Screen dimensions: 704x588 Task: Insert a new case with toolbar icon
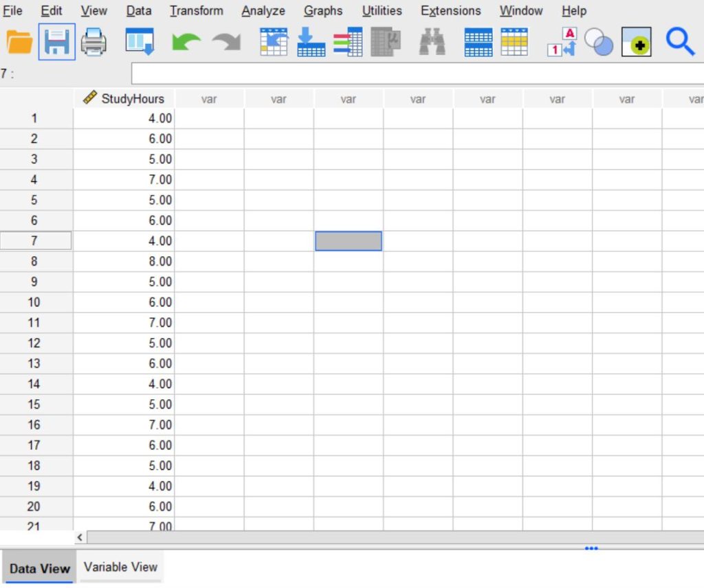coord(477,42)
